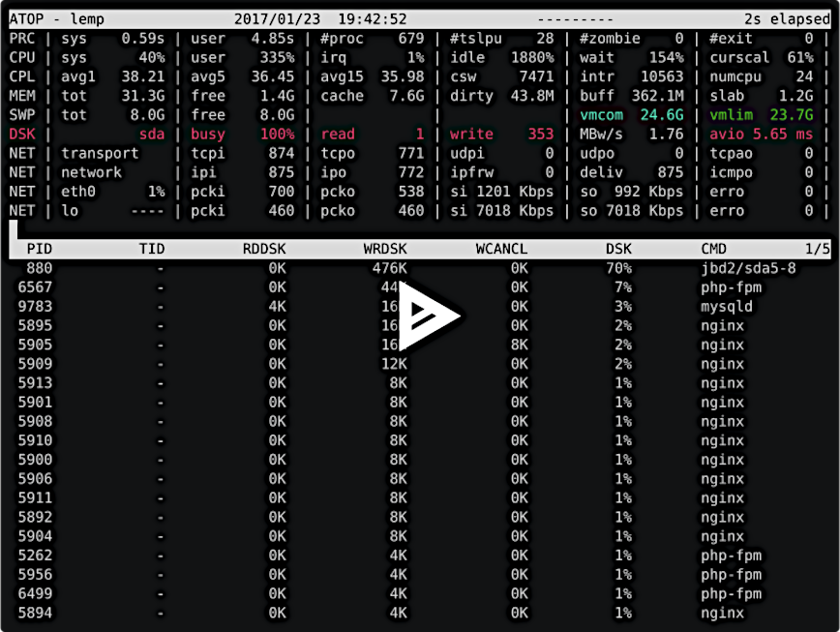Click PID 5910 in process list

click(35, 440)
